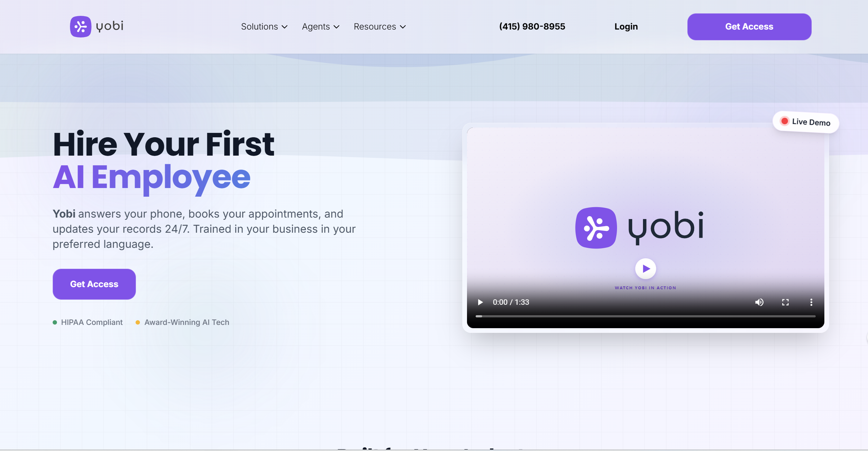Seek along the video progress bar

[646, 316]
